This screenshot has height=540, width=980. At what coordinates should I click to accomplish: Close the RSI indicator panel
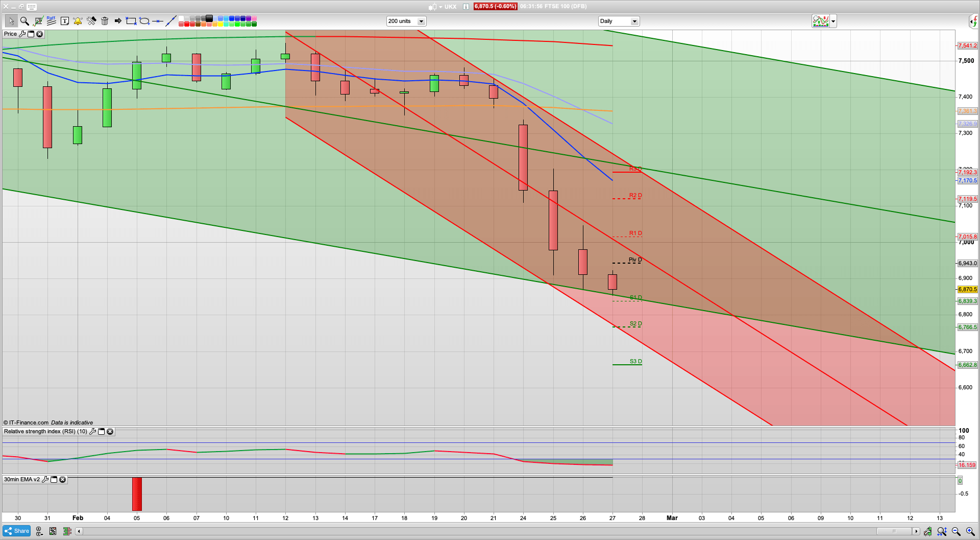110,432
